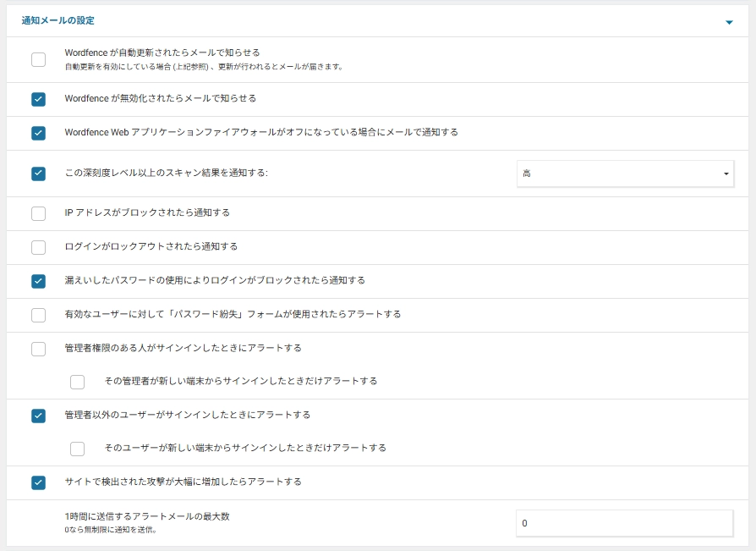Disable breached password login block alerts

(38, 280)
